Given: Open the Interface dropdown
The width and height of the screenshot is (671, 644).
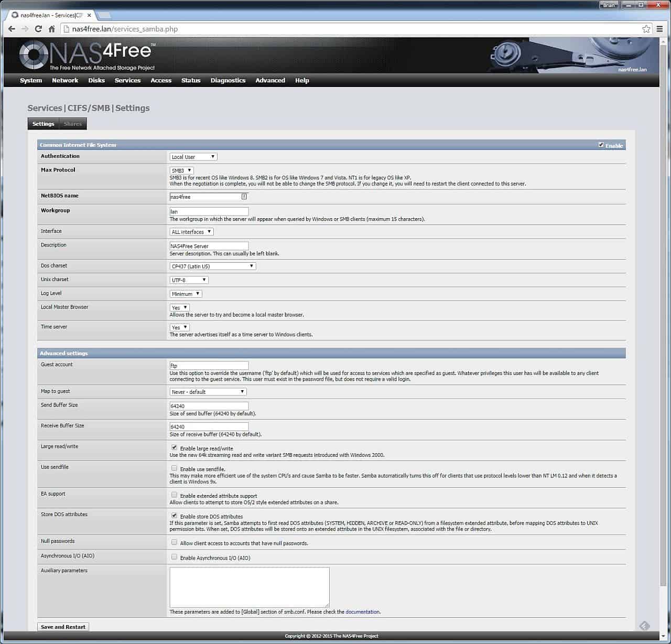Looking at the screenshot, I should coord(191,232).
